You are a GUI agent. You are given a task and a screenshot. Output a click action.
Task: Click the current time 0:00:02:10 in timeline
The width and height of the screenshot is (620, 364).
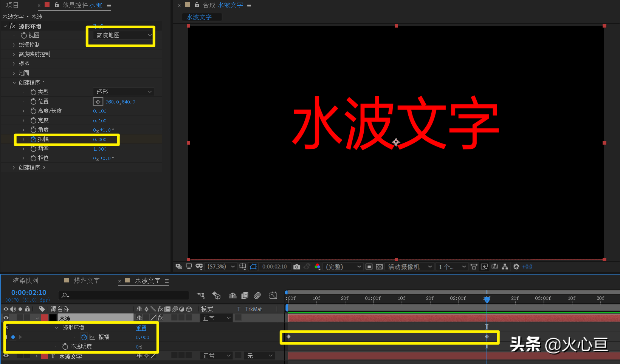click(29, 293)
